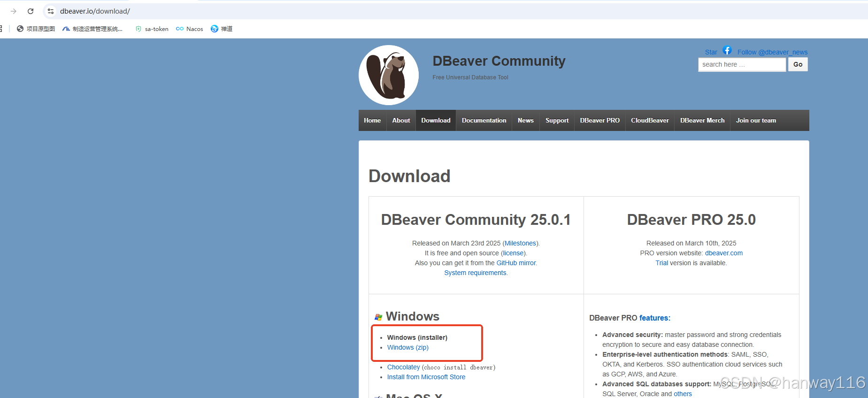Screen dimensions: 868x398
Task: Open the Documentation menu item
Action: [484, 121]
